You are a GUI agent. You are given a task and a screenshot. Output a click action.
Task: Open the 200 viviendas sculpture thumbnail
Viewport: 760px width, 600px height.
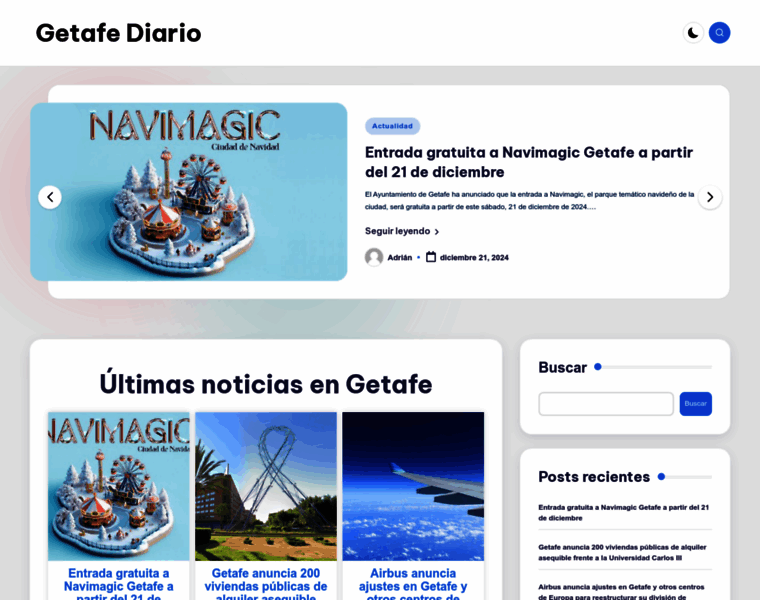pos(266,486)
